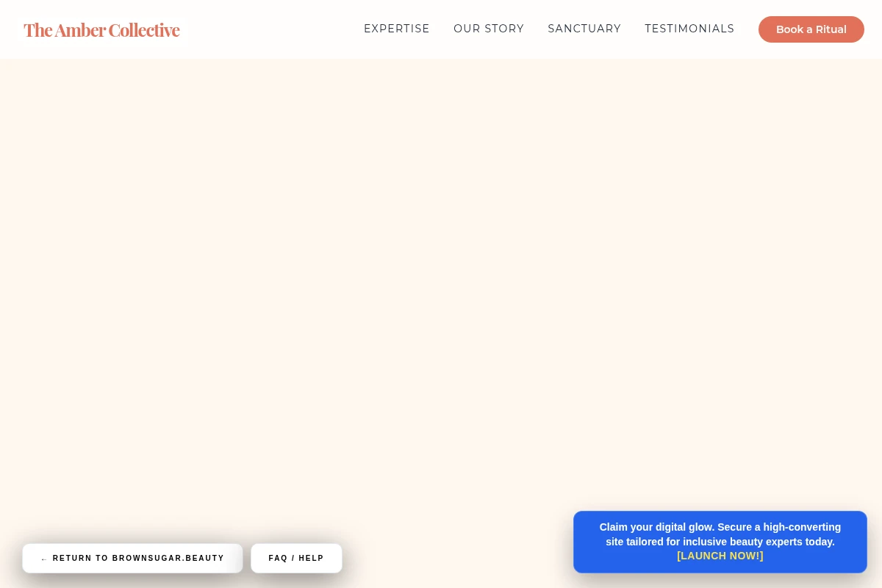This screenshot has height=588, width=882.
Task: Click Return to Brownsugar.beauty button
Action: (x=132, y=559)
